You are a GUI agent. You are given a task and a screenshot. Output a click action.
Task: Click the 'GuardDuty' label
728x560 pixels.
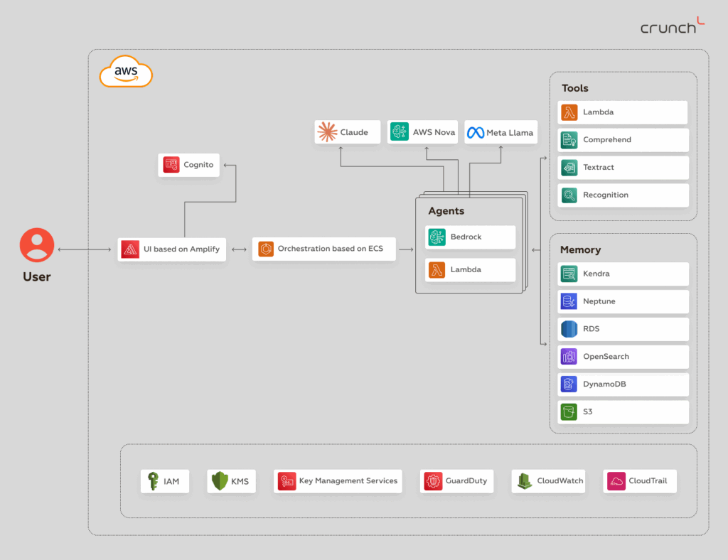coord(466,481)
